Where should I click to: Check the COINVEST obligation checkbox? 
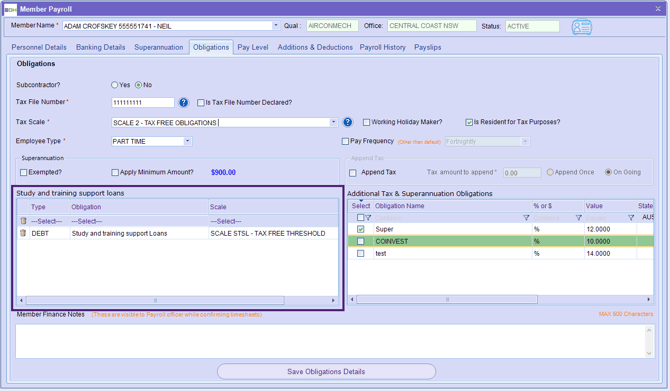click(x=361, y=241)
